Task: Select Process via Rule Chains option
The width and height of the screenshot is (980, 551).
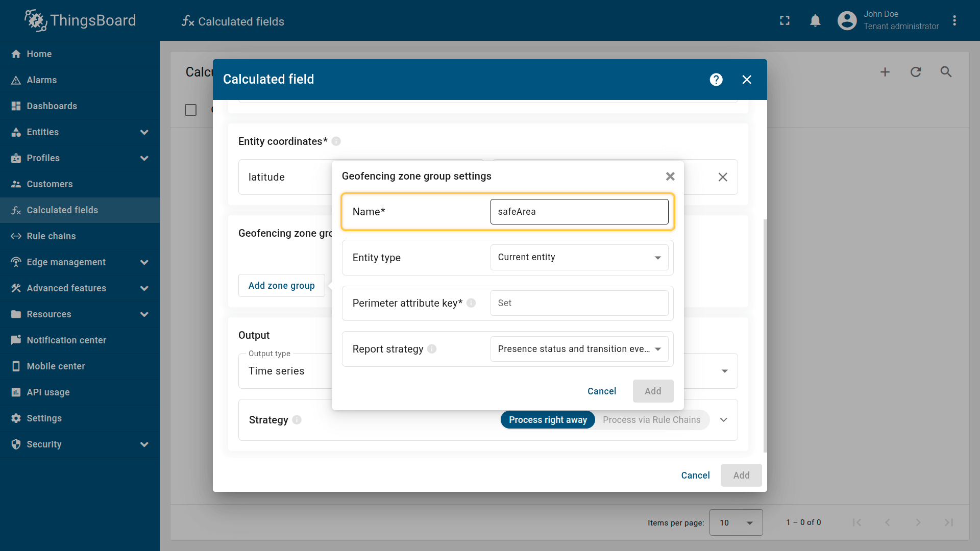Action: (651, 420)
